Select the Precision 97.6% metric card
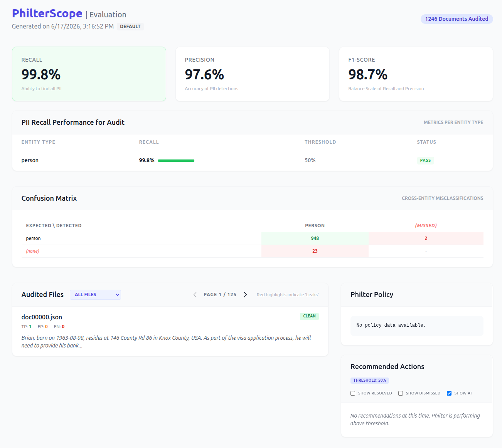Image resolution: width=502 pixels, height=448 pixels. (x=253, y=74)
